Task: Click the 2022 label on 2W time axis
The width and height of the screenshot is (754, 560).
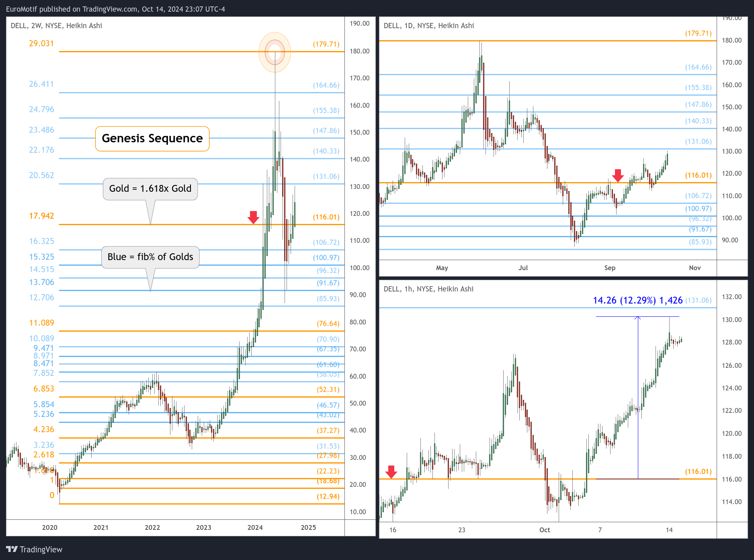Action: [x=152, y=527]
